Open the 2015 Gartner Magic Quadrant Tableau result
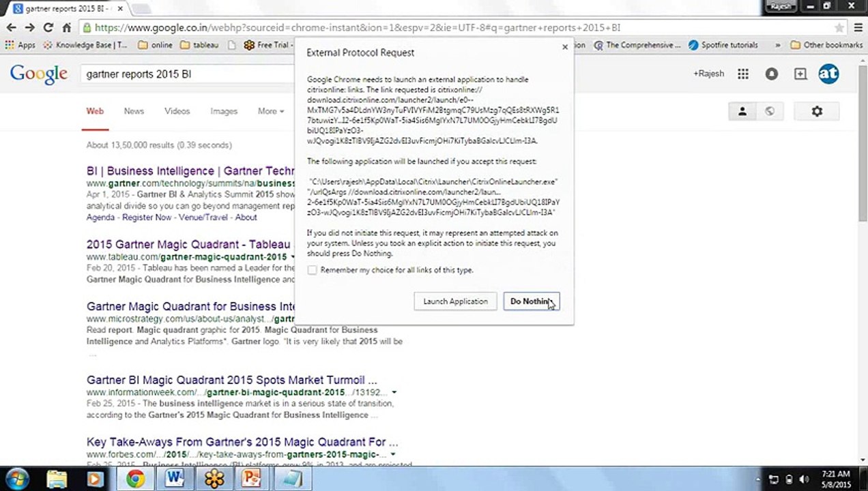This screenshot has height=491, width=868. point(188,244)
